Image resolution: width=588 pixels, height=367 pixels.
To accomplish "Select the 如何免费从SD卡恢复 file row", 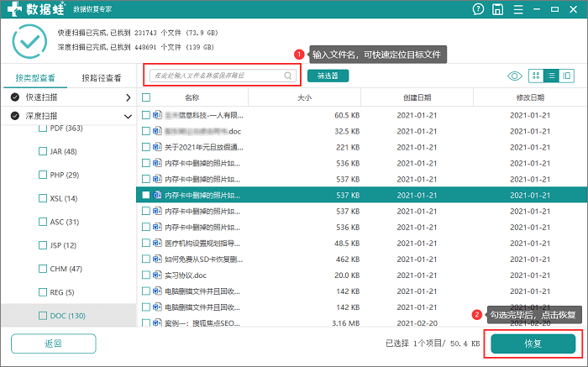I will tap(361, 259).
